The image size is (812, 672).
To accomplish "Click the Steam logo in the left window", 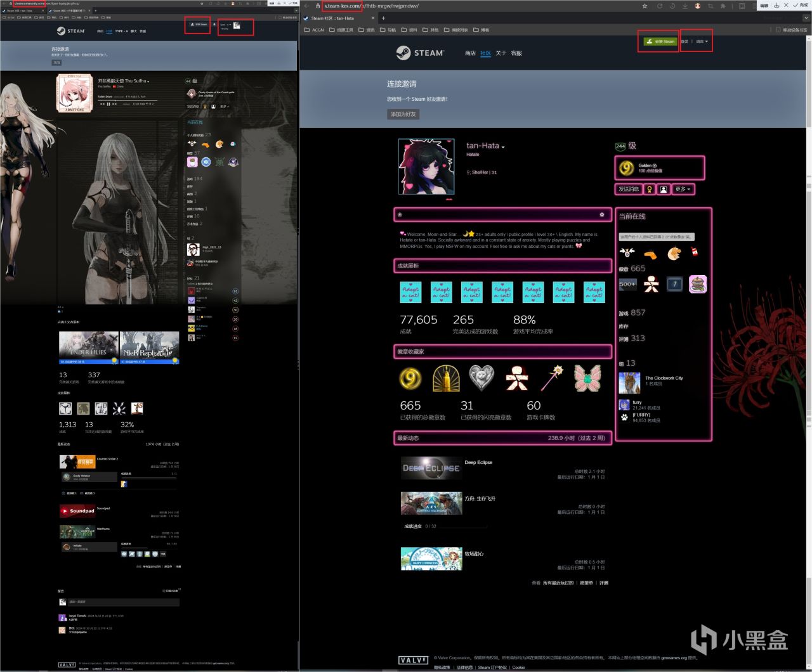I will coord(70,30).
